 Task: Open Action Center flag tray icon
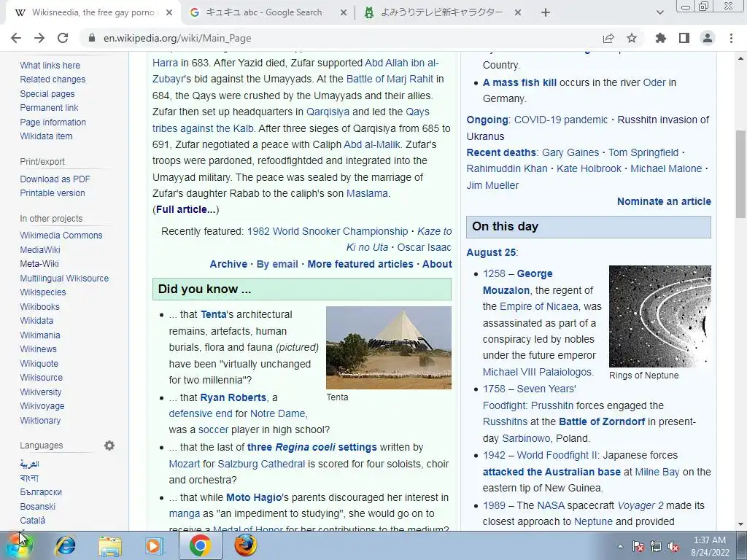pyautogui.click(x=638, y=546)
